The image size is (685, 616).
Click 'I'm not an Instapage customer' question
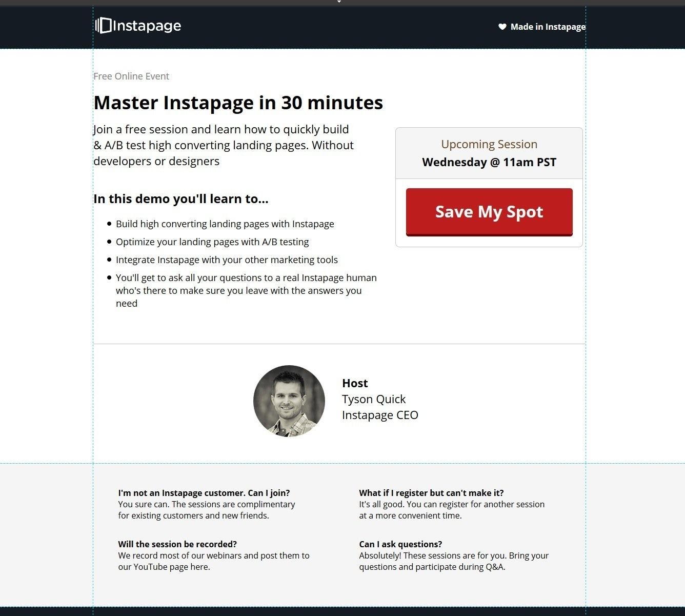click(204, 493)
